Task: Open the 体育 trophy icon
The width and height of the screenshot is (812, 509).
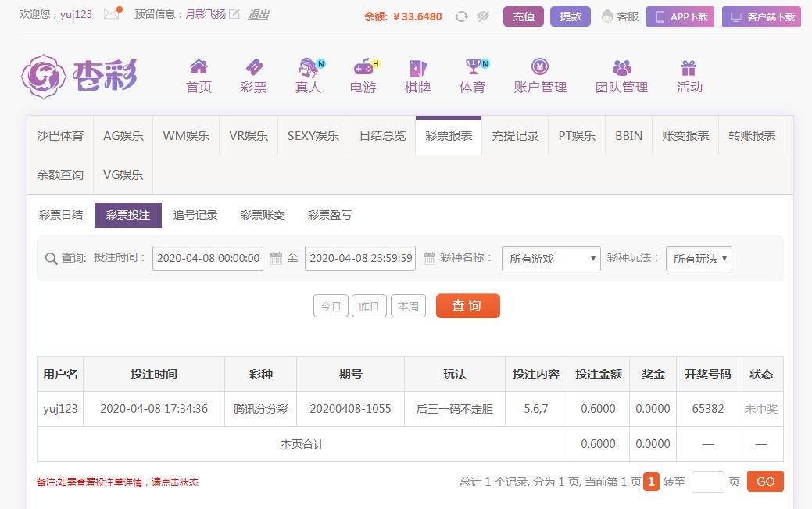Action: pos(472,67)
